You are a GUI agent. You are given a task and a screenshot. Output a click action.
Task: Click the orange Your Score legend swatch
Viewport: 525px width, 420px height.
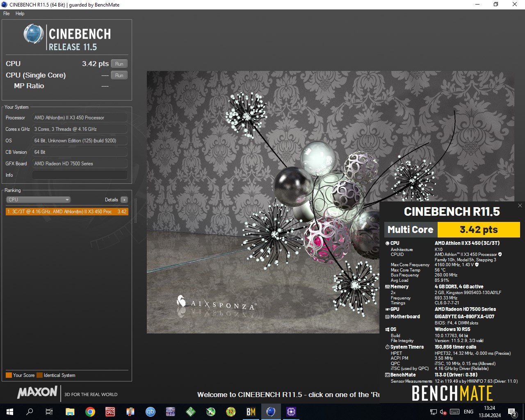pyautogui.click(x=9, y=375)
